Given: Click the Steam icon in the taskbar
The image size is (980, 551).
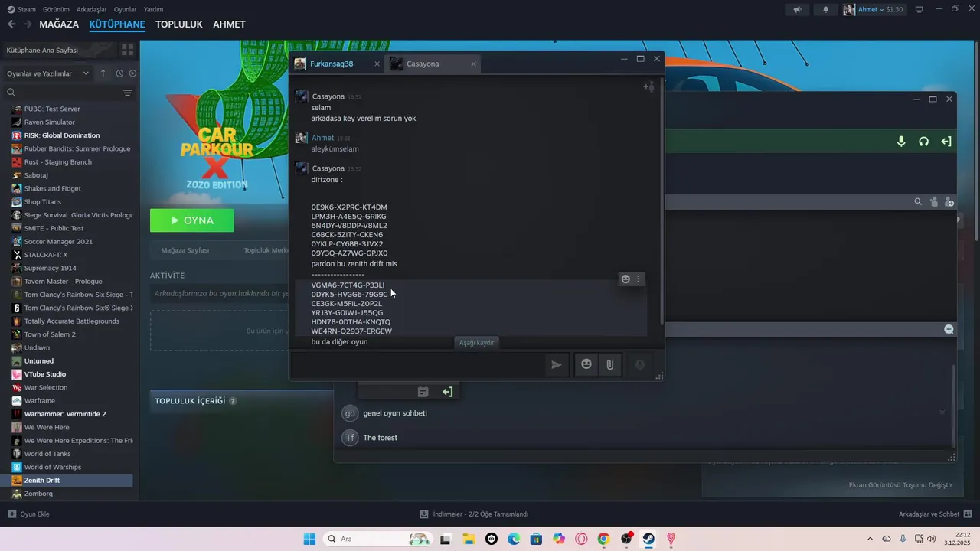Looking at the screenshot, I should coord(648,539).
